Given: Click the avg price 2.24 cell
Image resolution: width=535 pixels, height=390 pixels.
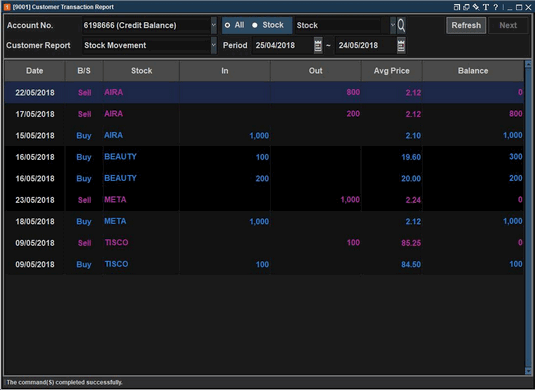Looking at the screenshot, I should point(392,200).
